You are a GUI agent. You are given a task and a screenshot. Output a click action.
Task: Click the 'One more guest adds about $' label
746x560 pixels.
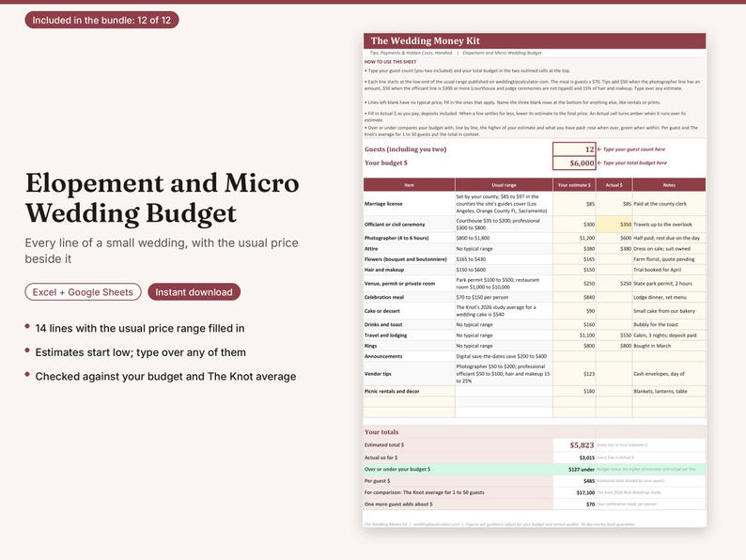[398, 504]
